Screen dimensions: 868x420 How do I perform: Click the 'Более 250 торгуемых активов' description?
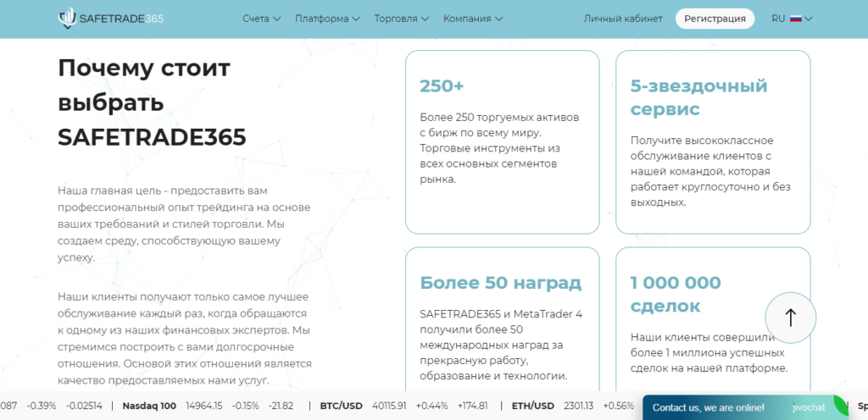[x=499, y=148]
